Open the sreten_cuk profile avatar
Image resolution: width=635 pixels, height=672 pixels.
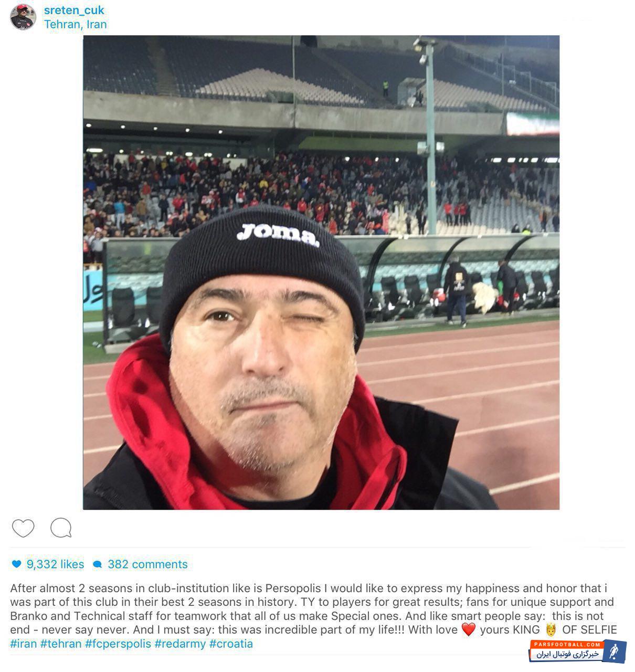coord(23,17)
